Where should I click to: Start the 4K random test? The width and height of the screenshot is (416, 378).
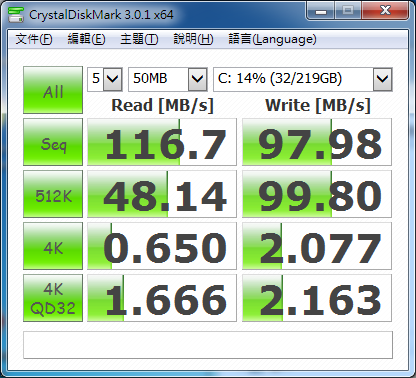click(x=53, y=246)
